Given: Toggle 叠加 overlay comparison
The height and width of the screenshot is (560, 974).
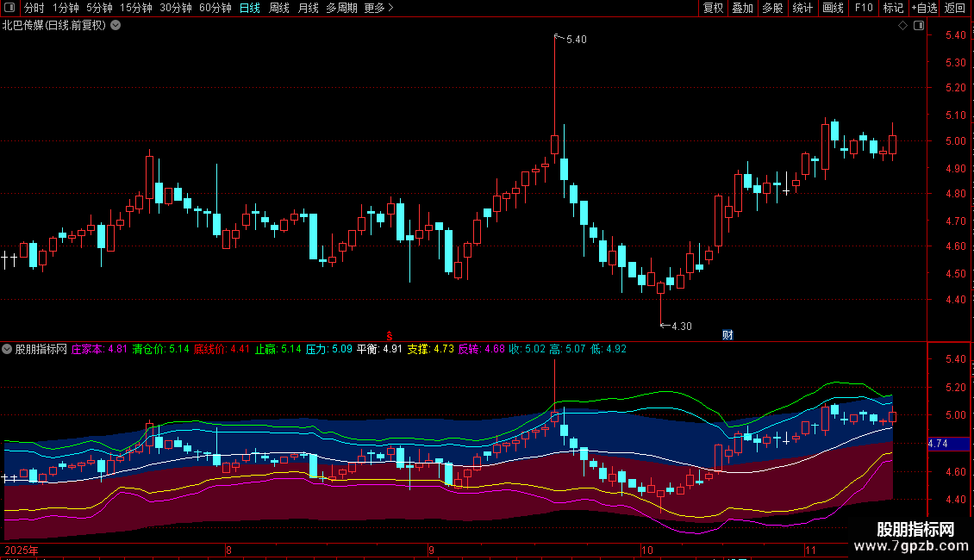Looking at the screenshot, I should [742, 9].
